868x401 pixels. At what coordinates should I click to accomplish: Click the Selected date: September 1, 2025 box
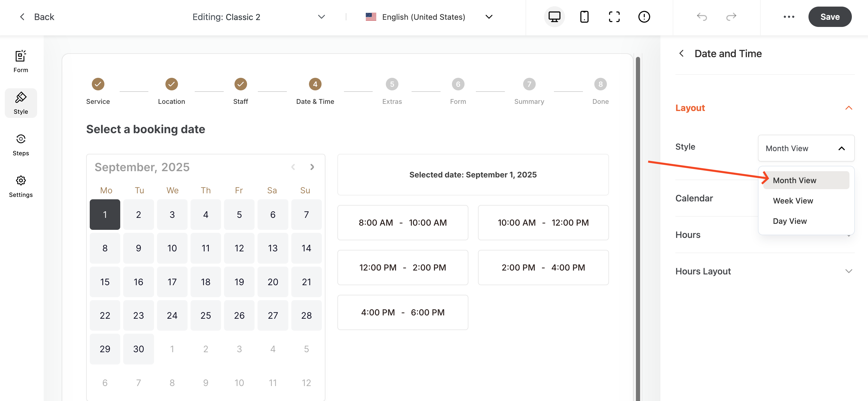(473, 175)
